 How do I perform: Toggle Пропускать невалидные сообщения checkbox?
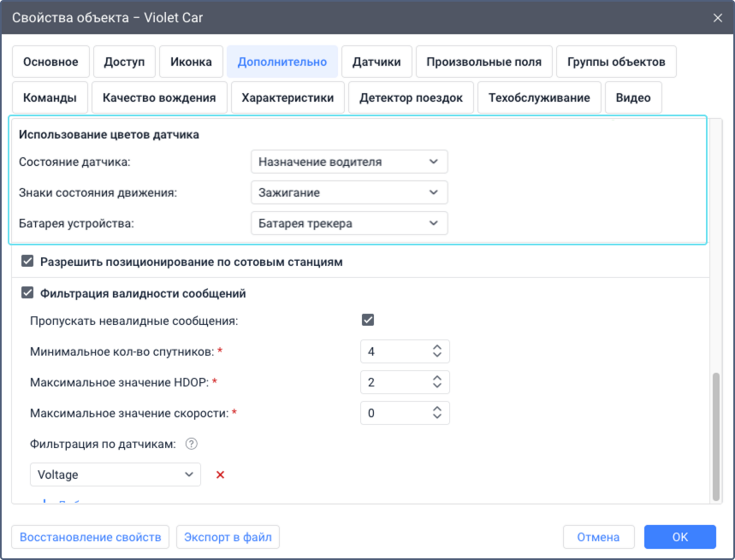coord(368,321)
